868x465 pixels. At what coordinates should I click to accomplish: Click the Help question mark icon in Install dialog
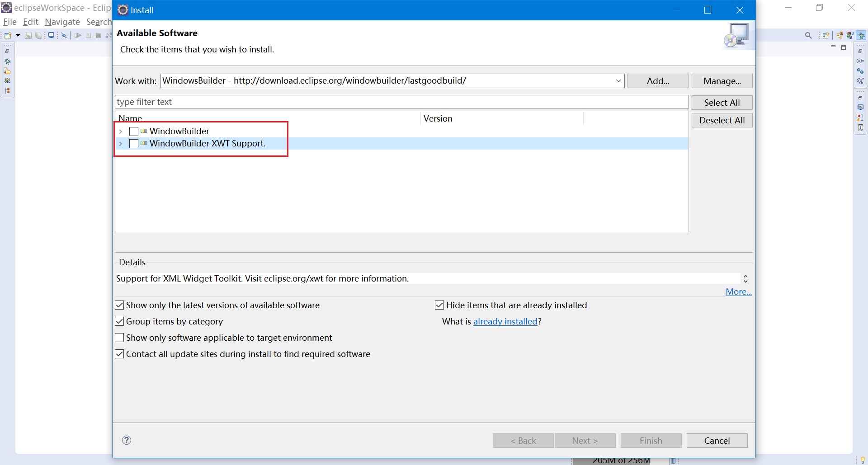click(x=127, y=440)
